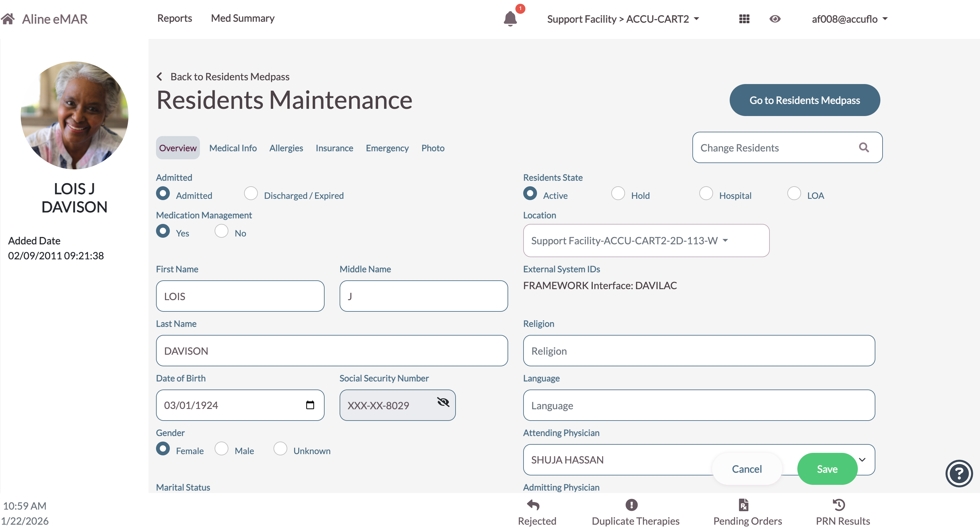
Task: Click the eye icon in top bar
Action: (774, 19)
